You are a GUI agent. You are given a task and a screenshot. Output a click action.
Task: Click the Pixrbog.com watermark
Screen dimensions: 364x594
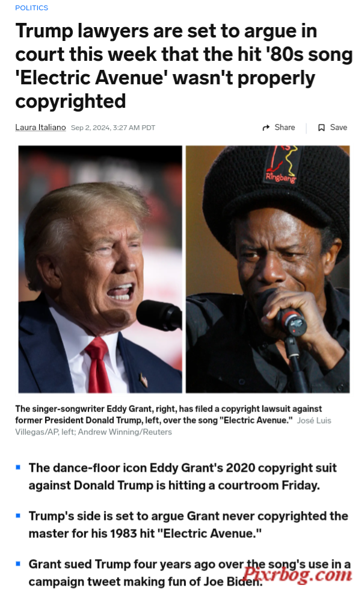pyautogui.click(x=297, y=575)
